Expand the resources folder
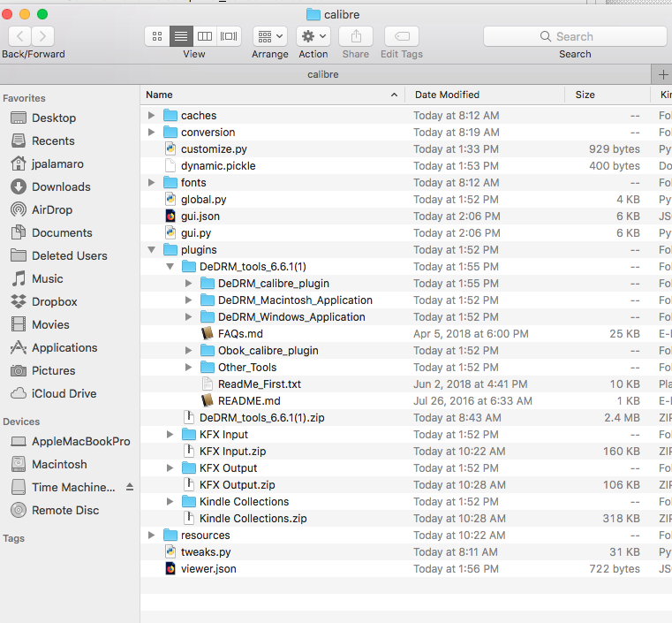672x623 pixels. pyautogui.click(x=151, y=536)
